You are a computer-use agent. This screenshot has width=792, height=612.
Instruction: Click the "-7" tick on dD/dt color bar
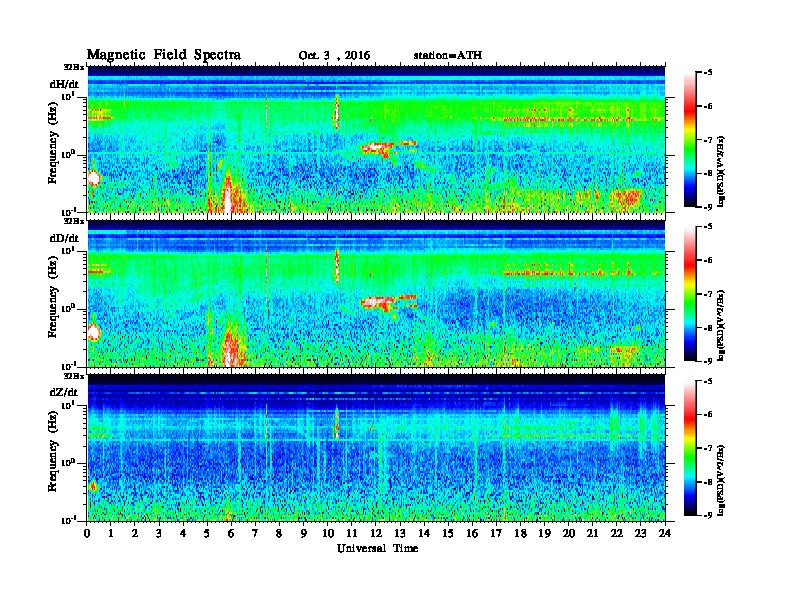tap(708, 294)
